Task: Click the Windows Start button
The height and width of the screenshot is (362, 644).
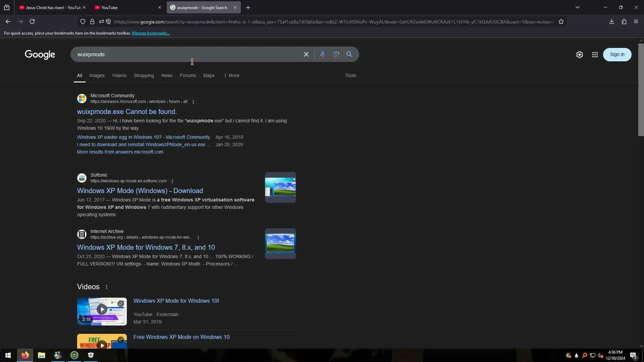Action: pos(8,355)
